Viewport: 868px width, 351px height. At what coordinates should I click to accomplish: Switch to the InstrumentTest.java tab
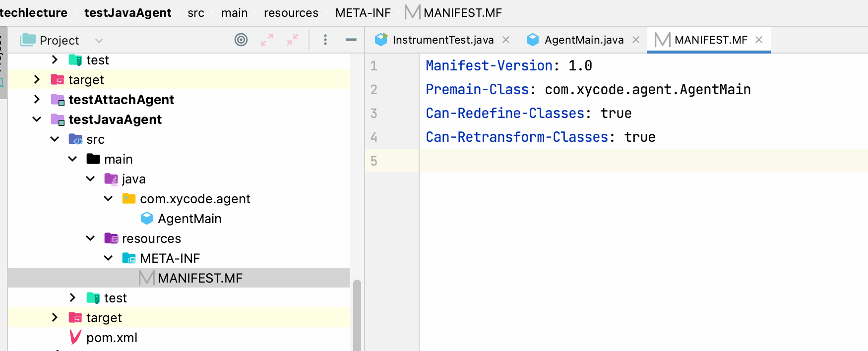(442, 40)
